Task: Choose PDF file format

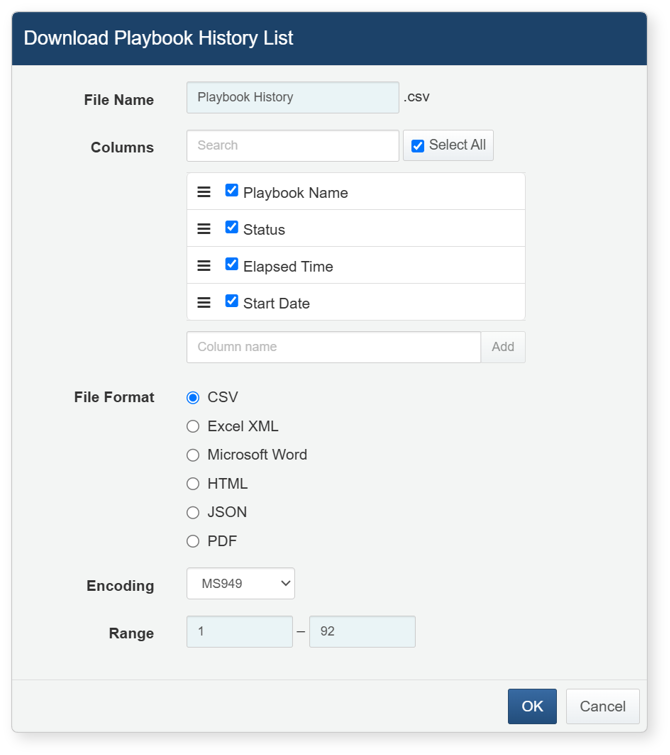Action: [193, 541]
